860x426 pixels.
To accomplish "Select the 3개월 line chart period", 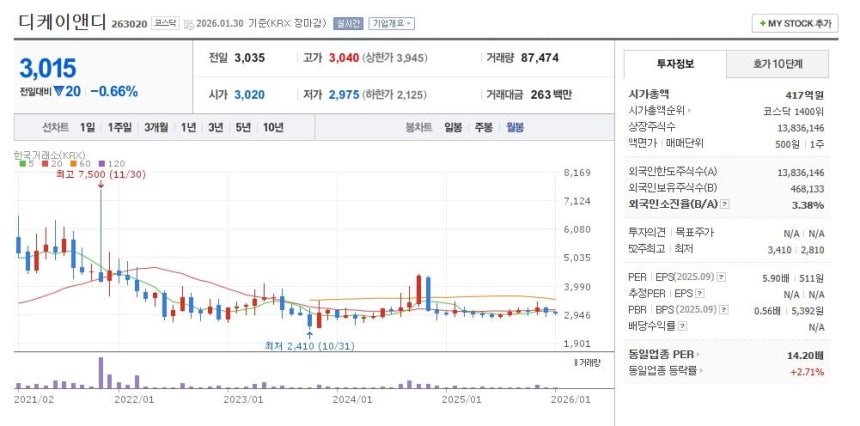I will click(156, 128).
